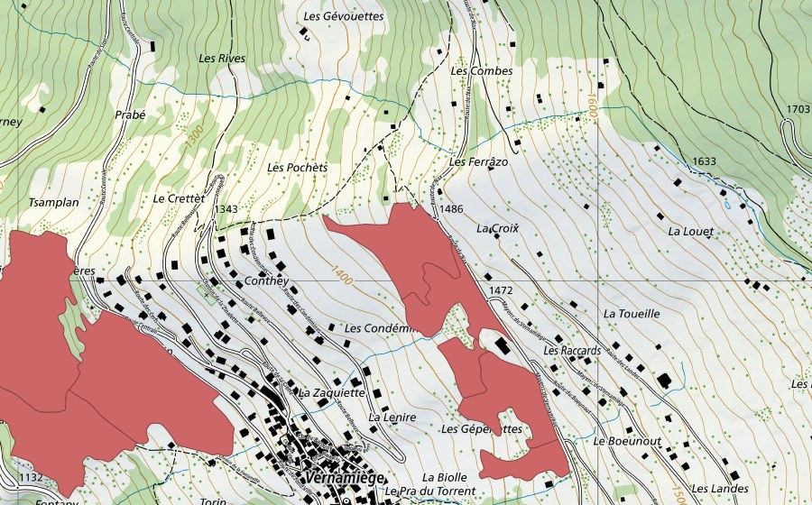The height and width of the screenshot is (505, 812).
Task: Click the spot height 1132
Action: point(31,477)
